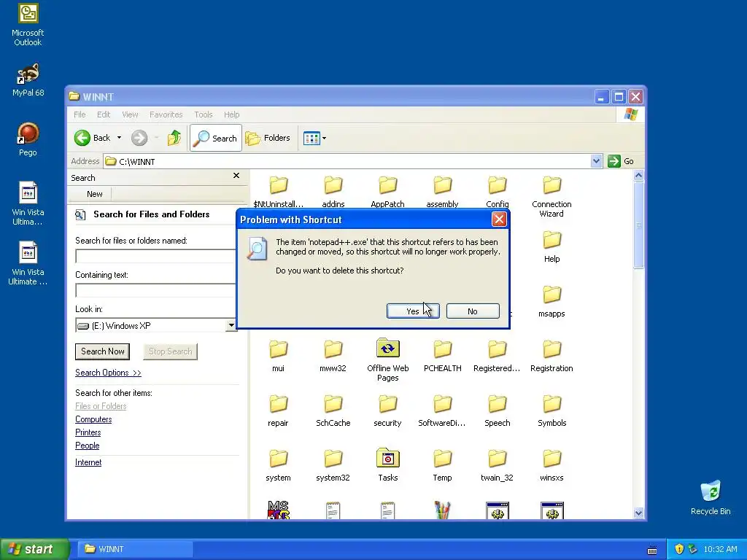Open the Edit menu

click(104, 114)
